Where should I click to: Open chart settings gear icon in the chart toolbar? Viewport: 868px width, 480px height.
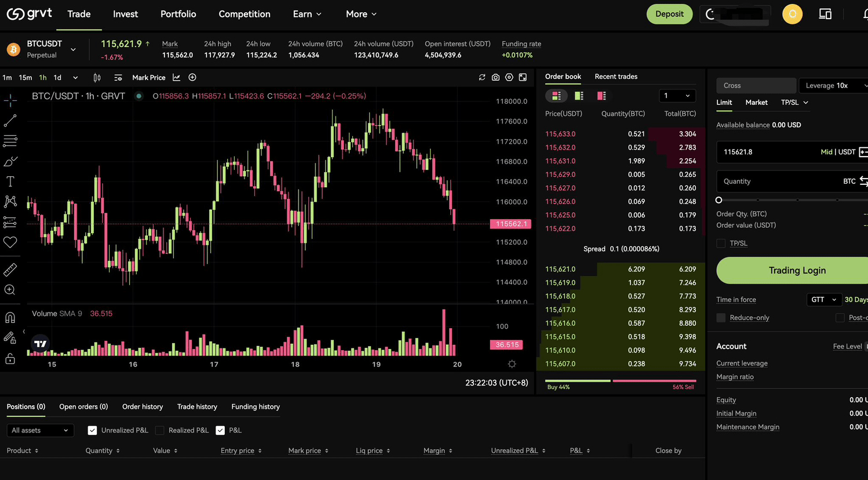click(509, 77)
